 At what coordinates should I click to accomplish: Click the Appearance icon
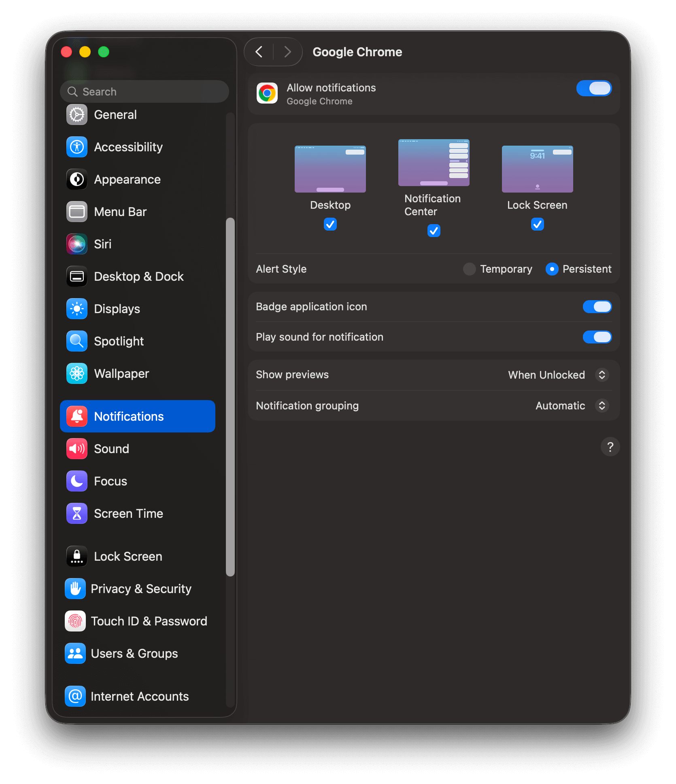tap(77, 180)
